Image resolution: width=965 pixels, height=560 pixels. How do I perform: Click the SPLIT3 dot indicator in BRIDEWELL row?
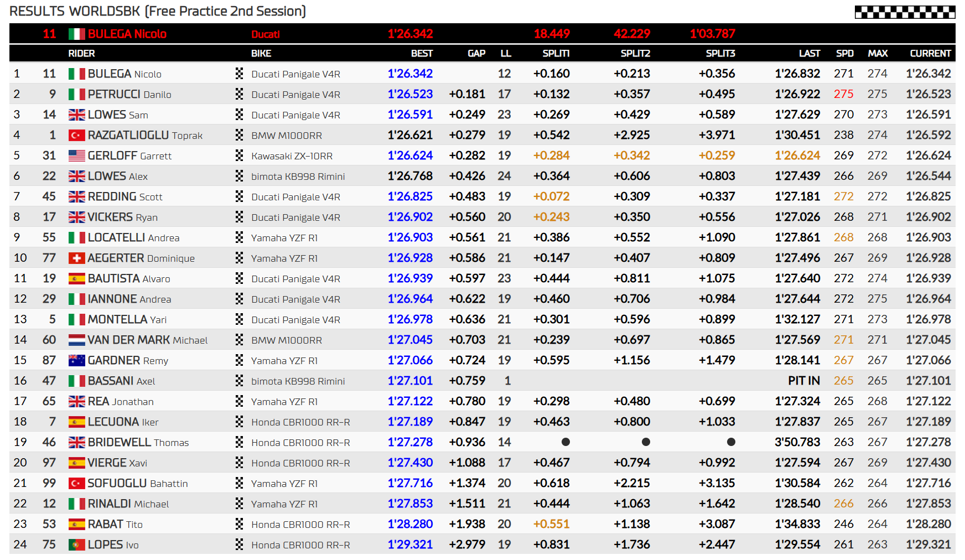click(x=731, y=442)
